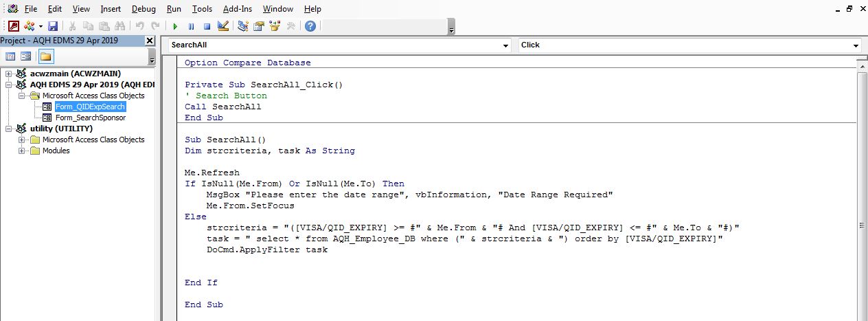This screenshot has height=321, width=868.
Task: Open the Help menu
Action: pos(312,9)
